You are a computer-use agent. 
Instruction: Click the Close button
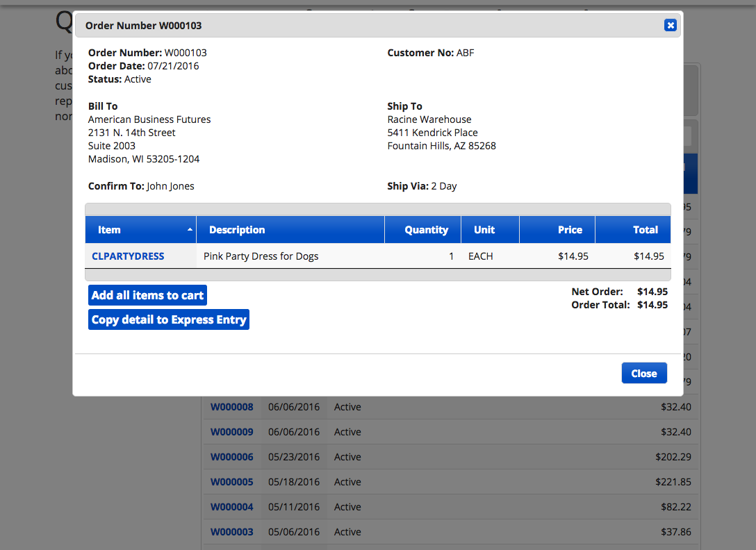pyautogui.click(x=644, y=373)
